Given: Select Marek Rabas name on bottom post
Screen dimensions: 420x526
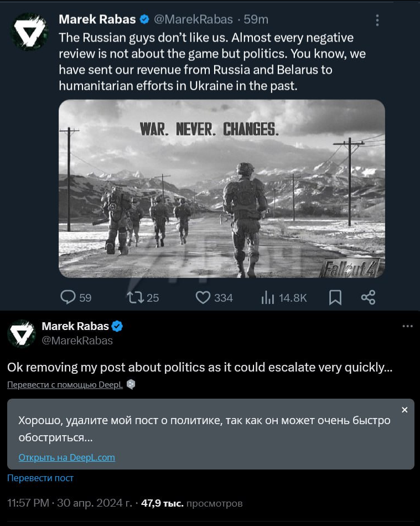Looking at the screenshot, I should pos(72,326).
